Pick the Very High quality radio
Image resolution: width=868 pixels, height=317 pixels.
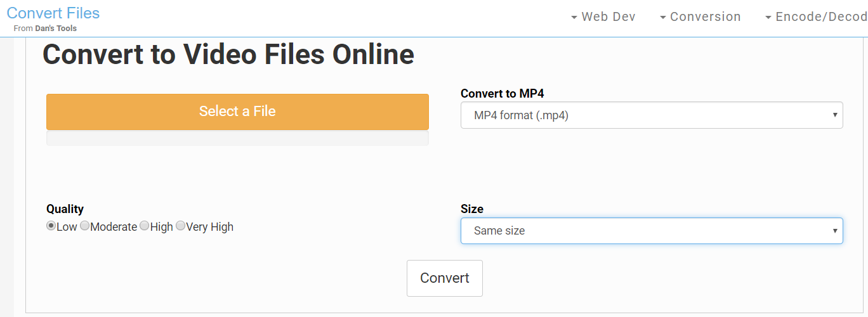click(x=180, y=226)
